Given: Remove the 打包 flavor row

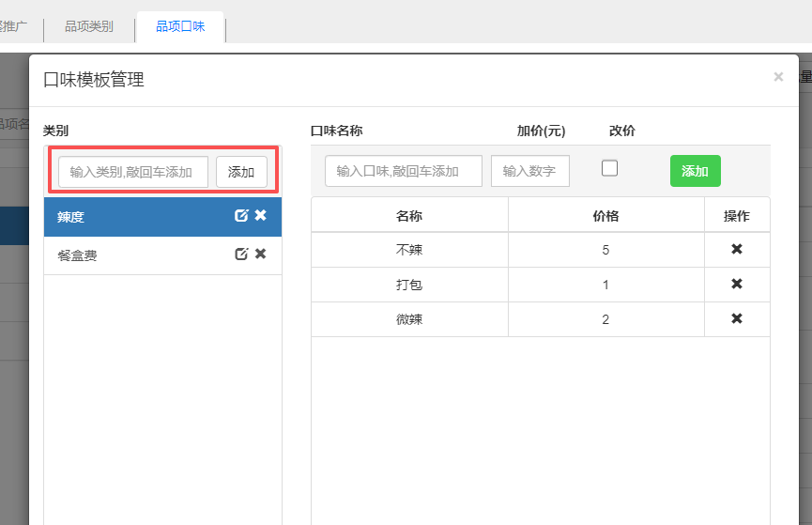Looking at the screenshot, I should [x=737, y=285].
